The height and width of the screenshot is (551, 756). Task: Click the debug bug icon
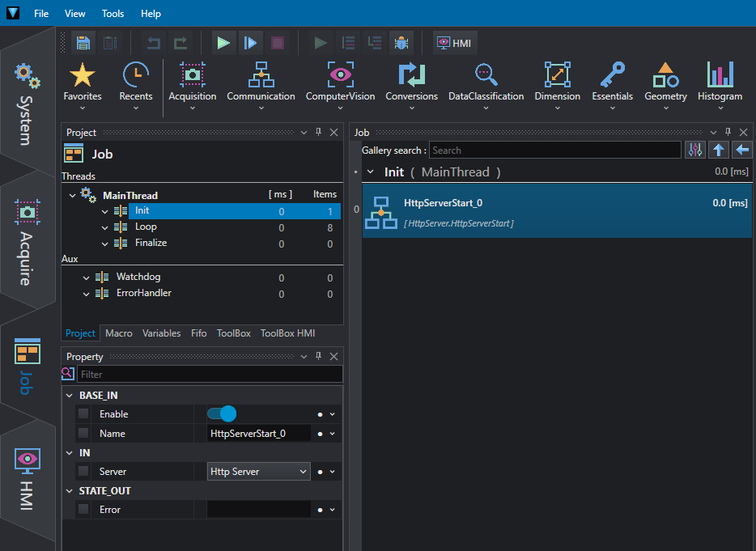(x=401, y=43)
